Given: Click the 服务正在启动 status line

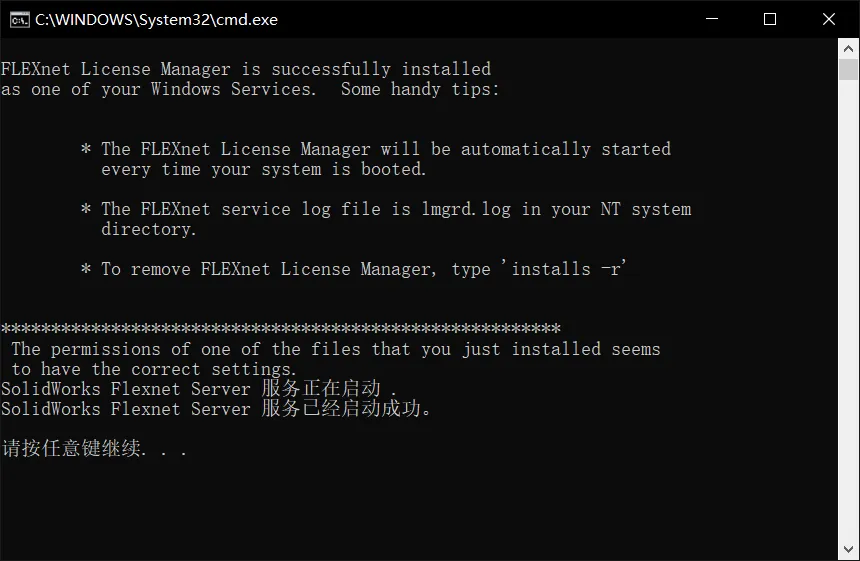Looking at the screenshot, I should [199, 389].
